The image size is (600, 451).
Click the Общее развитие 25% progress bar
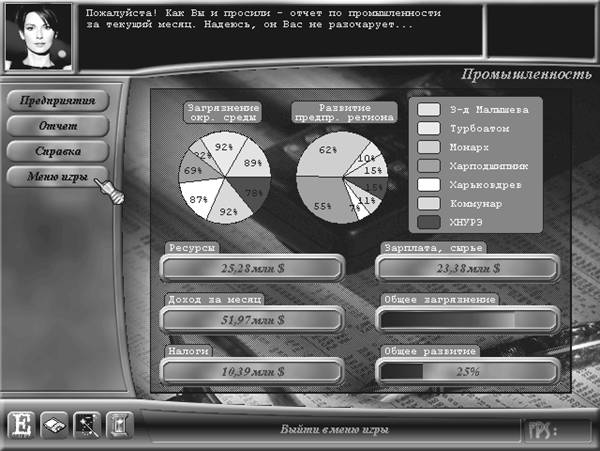467,371
